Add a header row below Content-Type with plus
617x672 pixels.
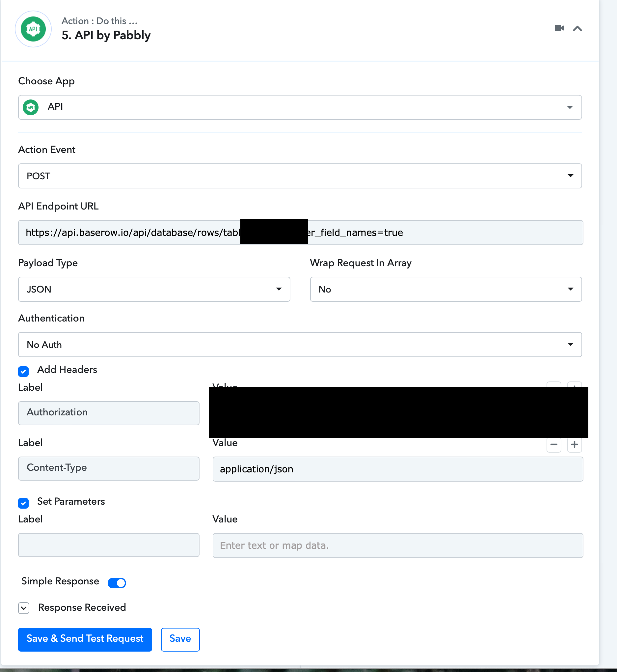coord(574,445)
